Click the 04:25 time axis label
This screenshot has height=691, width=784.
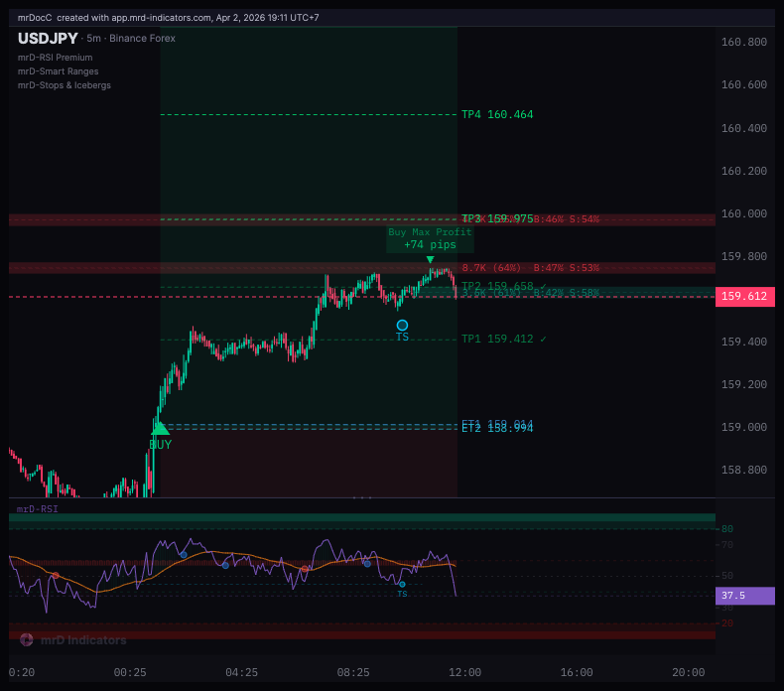(241, 672)
